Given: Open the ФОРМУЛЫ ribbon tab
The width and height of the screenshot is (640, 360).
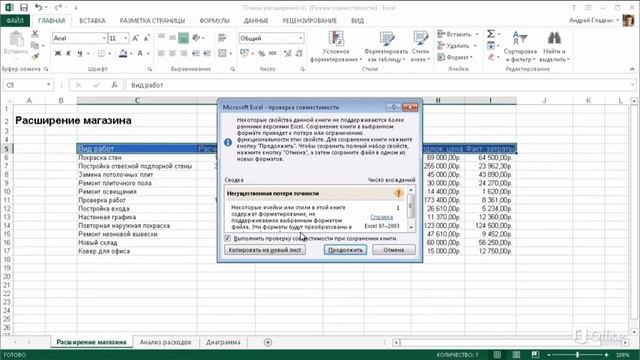Looking at the screenshot, I should [214, 20].
